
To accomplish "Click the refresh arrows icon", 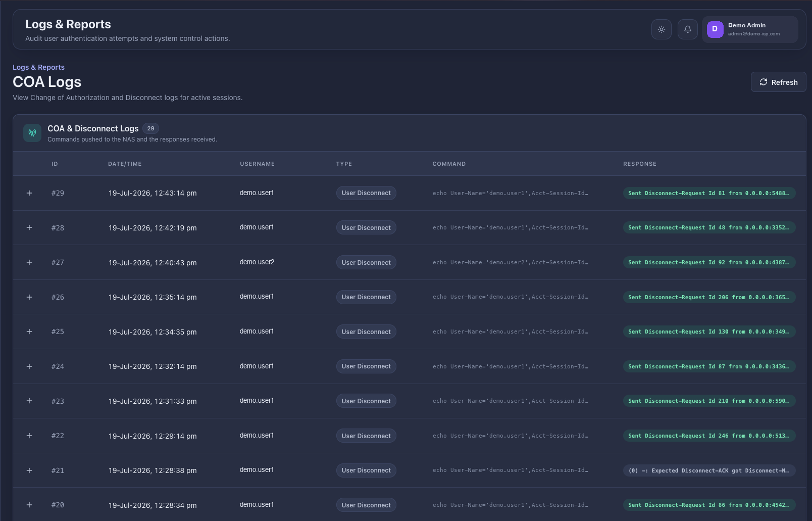I will pyautogui.click(x=764, y=82).
